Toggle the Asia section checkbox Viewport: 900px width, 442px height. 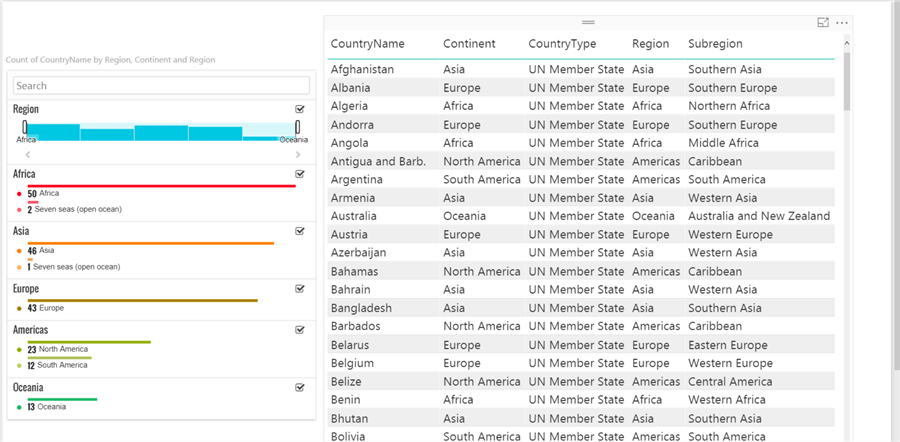(x=299, y=231)
